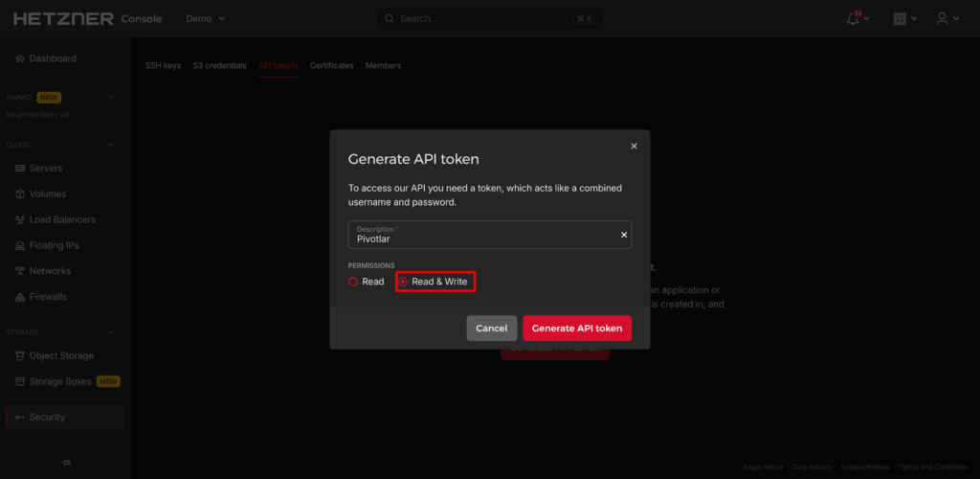The image size is (980, 479).
Task: Click the Storage Boxes icon
Action: (20, 381)
